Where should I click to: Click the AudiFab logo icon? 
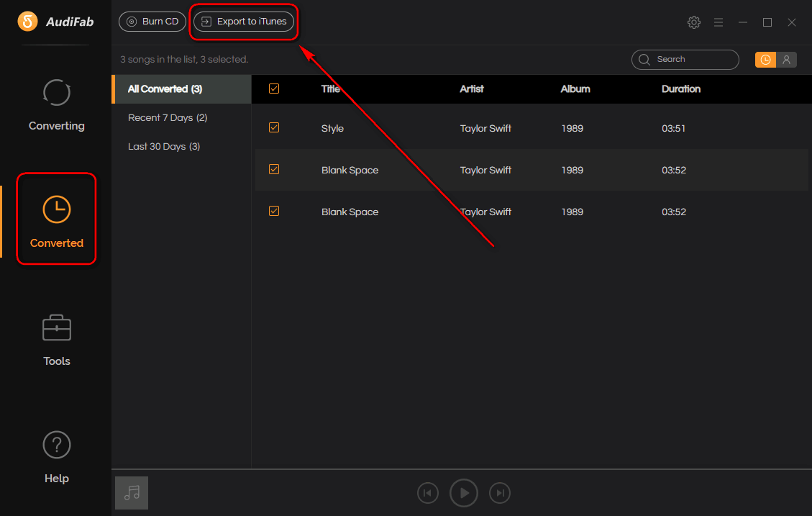click(x=27, y=22)
